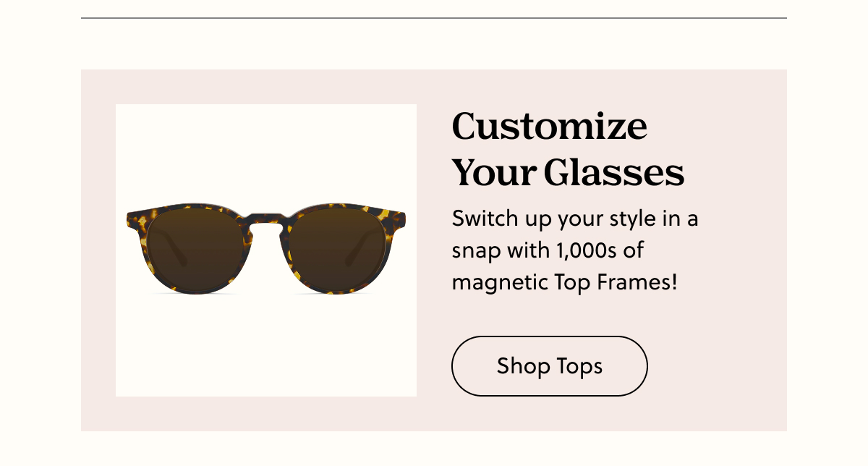Click the horizontal divider above the banner

point(434,18)
